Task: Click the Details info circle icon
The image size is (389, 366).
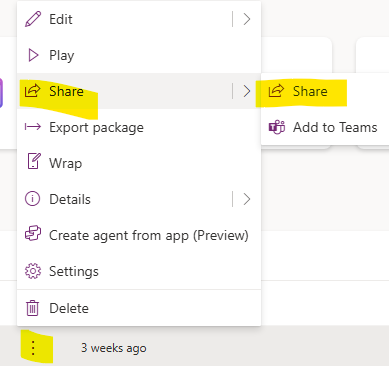Action: (x=32, y=199)
